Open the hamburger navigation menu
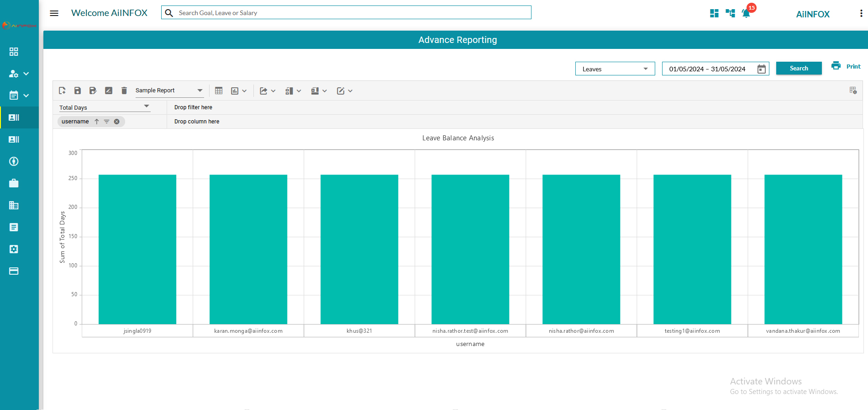 click(x=54, y=13)
